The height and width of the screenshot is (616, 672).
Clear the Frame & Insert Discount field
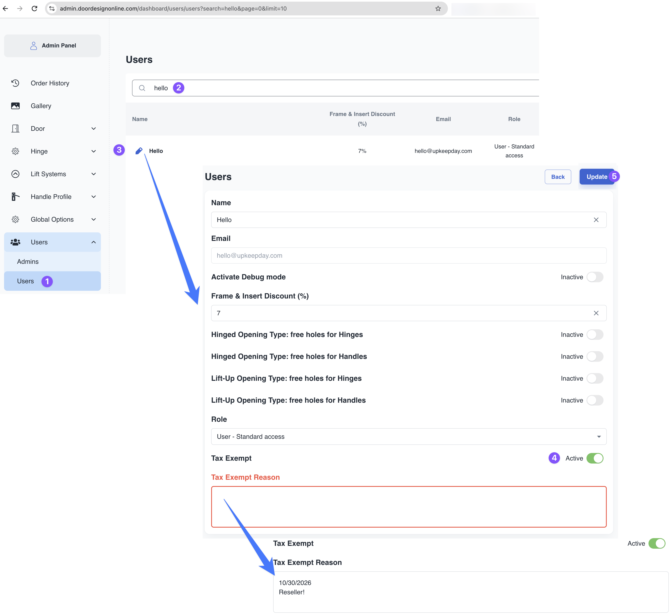pyautogui.click(x=596, y=313)
